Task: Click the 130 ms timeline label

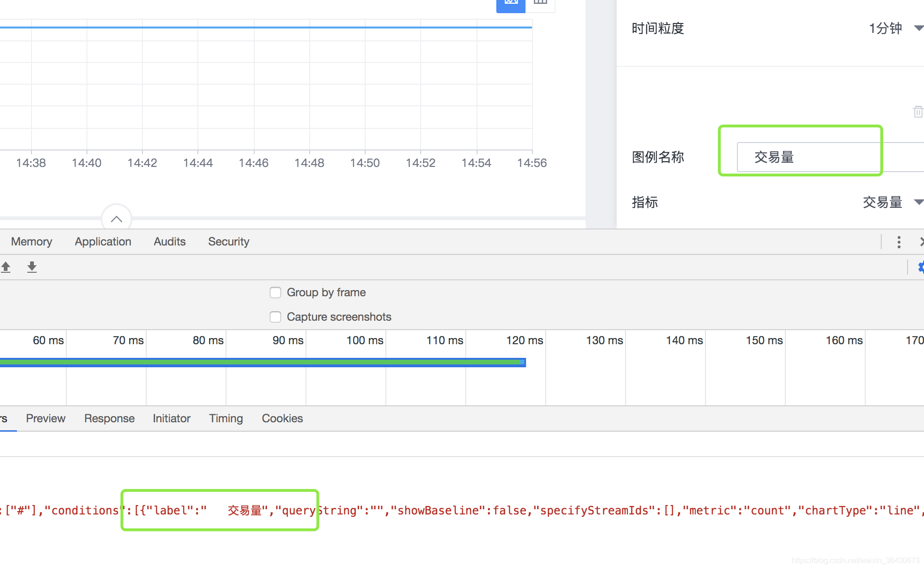Action: [604, 340]
